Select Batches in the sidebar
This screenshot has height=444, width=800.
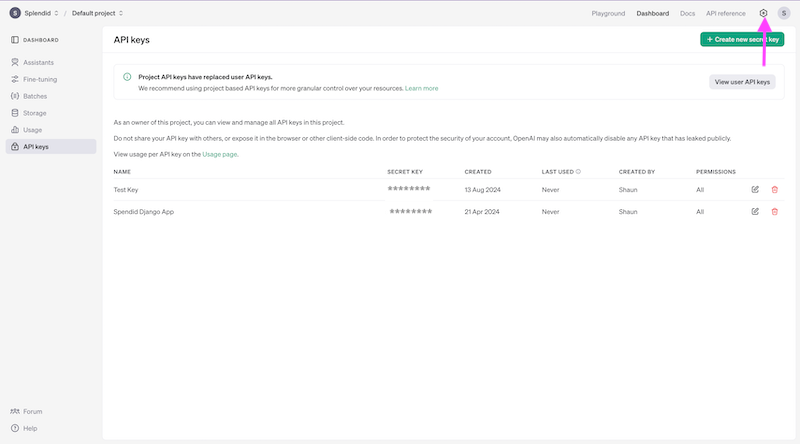click(x=51, y=96)
